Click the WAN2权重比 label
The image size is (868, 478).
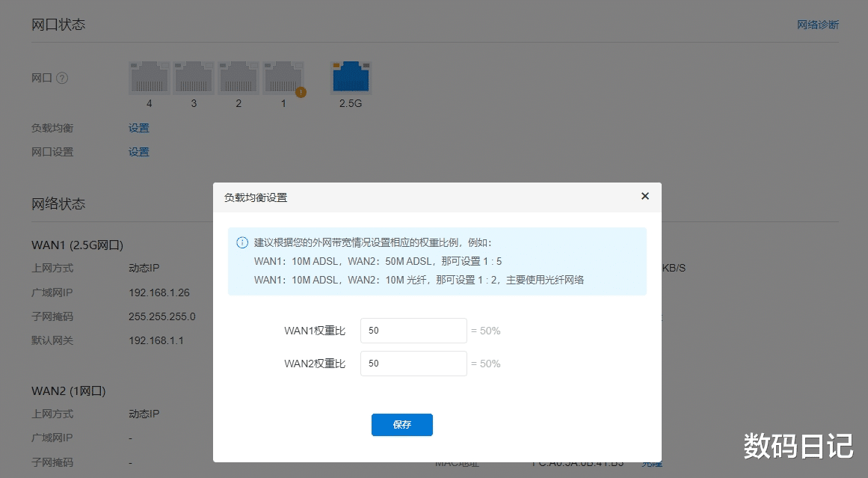pyautogui.click(x=315, y=364)
